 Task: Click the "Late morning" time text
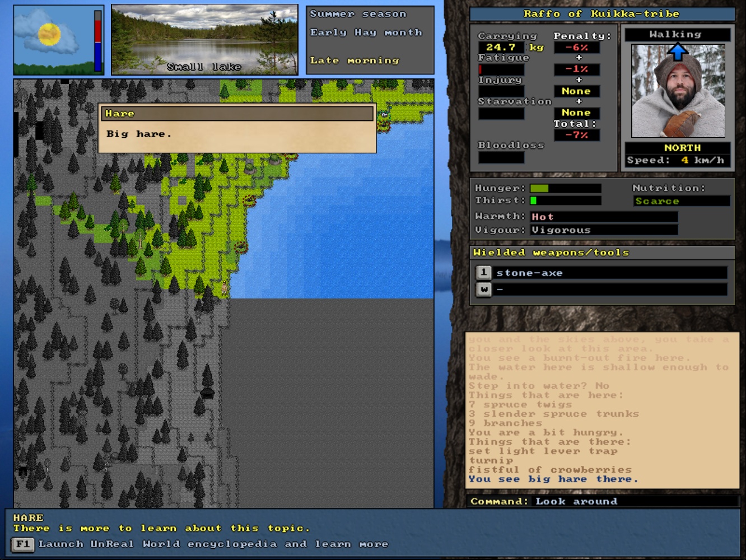(355, 60)
